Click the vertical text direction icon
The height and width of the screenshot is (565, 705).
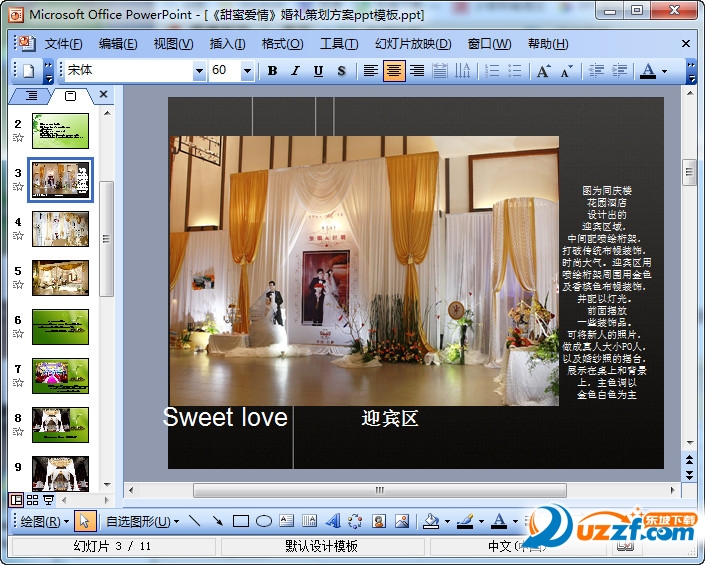click(463, 71)
